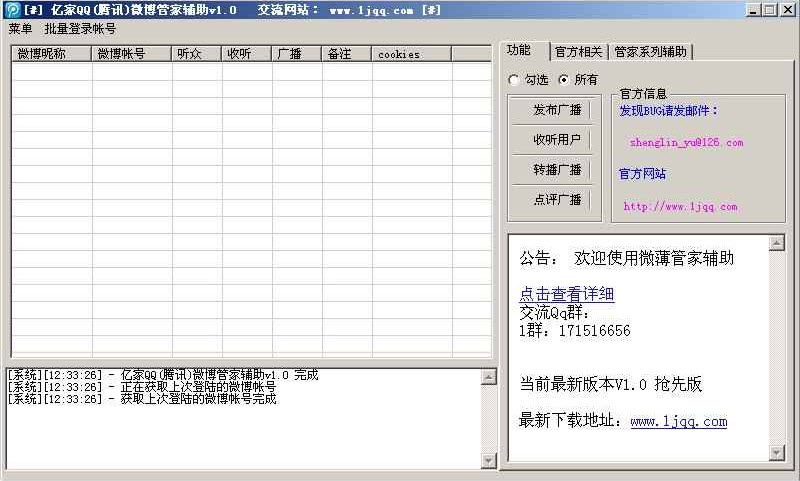This screenshot has width=800, height=481.
Task: Sort by the 备注 column header
Action: pos(346,54)
